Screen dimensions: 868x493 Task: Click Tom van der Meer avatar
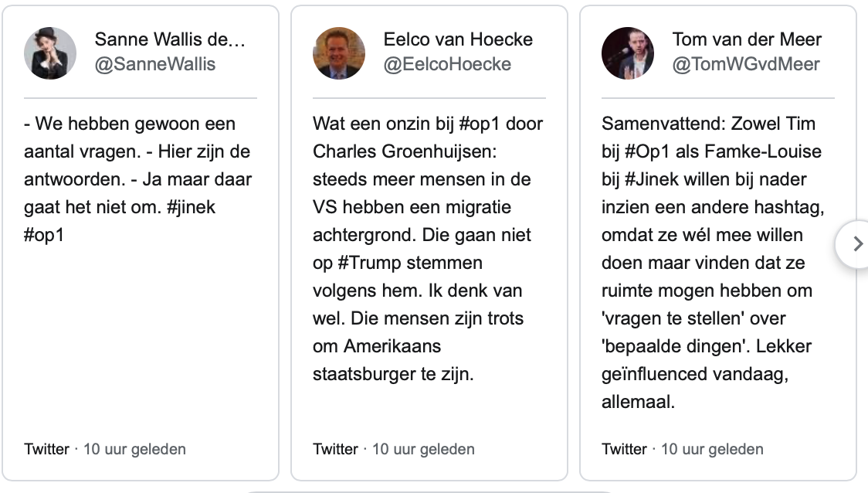click(x=628, y=53)
